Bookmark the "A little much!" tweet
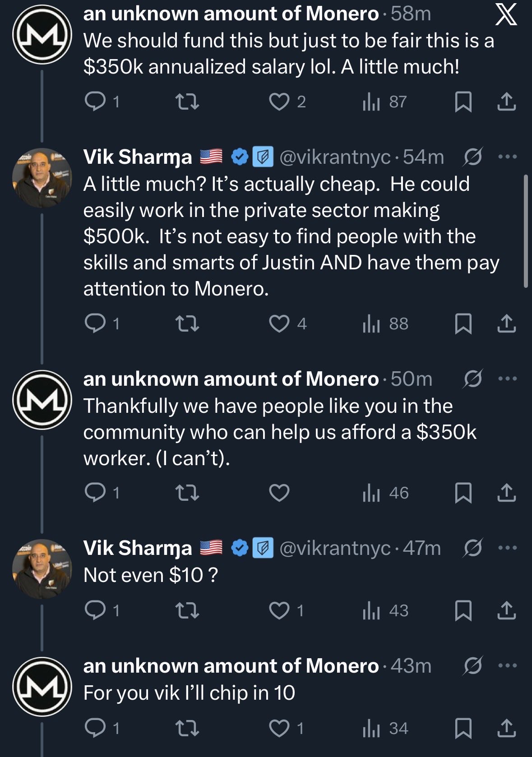The width and height of the screenshot is (532, 757). coord(463,102)
